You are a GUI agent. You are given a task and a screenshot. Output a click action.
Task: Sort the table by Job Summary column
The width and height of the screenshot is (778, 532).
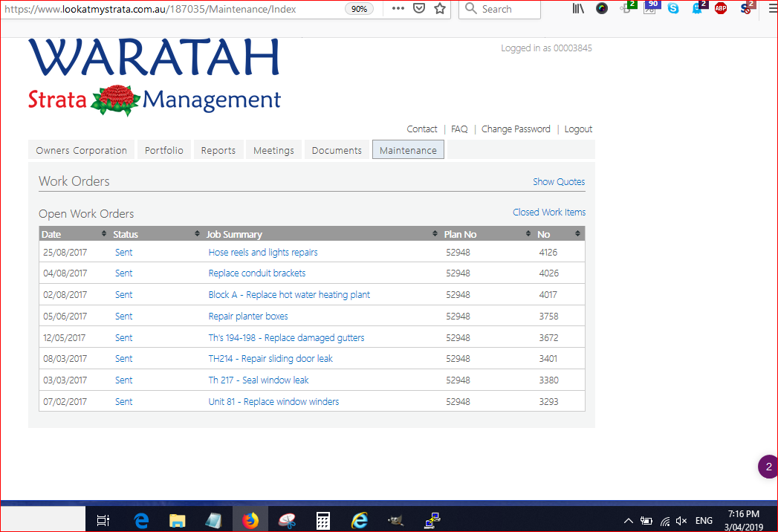[322, 234]
